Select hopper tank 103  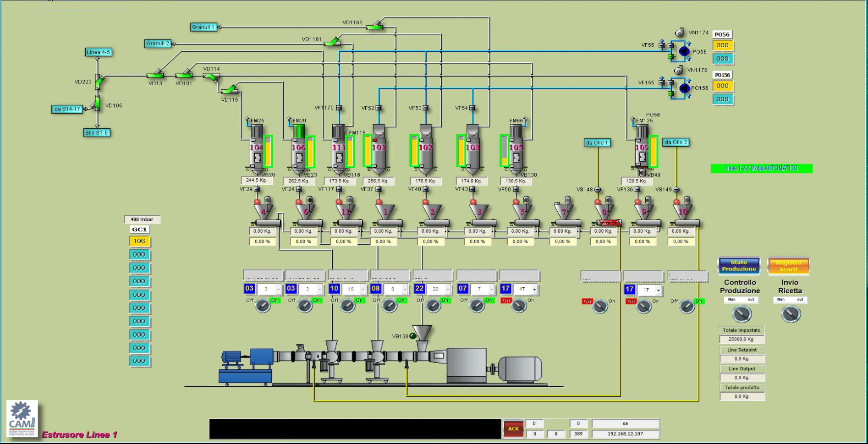pyautogui.click(x=472, y=150)
